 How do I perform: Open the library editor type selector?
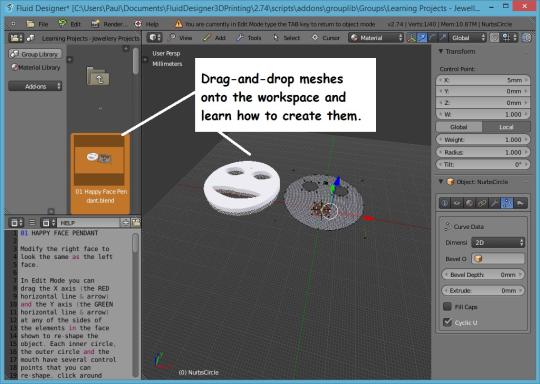click(15, 38)
